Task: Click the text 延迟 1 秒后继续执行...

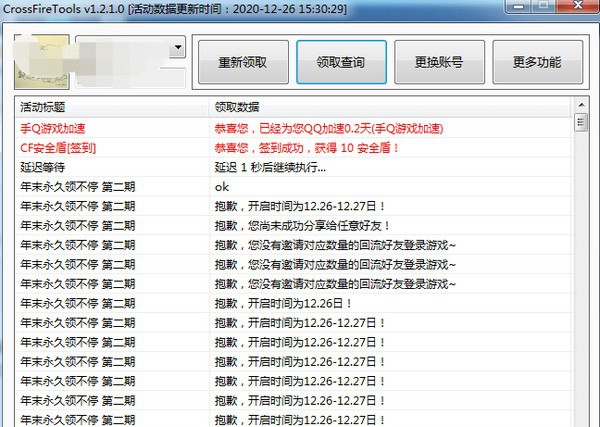Action: pos(270,167)
